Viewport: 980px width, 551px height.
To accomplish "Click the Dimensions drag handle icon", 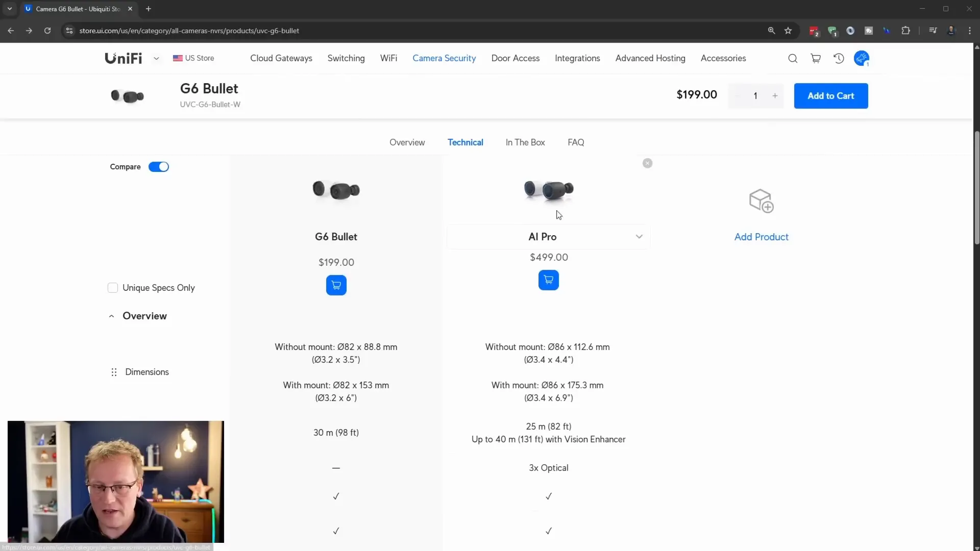I will tap(114, 372).
